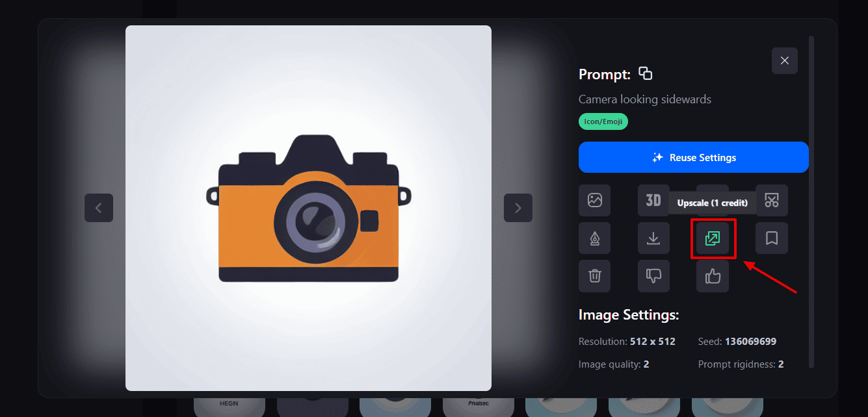Delete the image using the trash icon

(x=594, y=276)
